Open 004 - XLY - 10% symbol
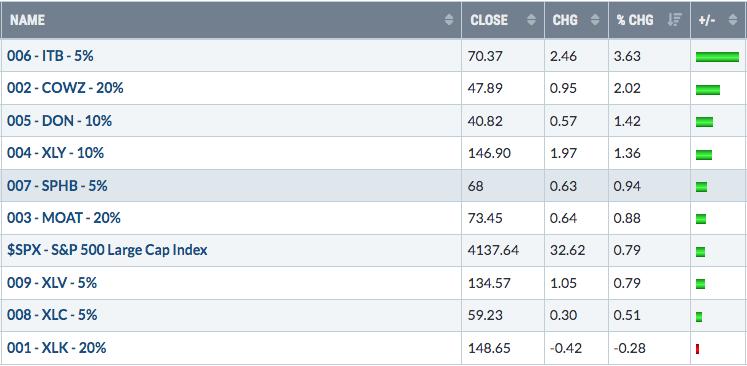Viewport: 747px width, 366px height. 56,153
